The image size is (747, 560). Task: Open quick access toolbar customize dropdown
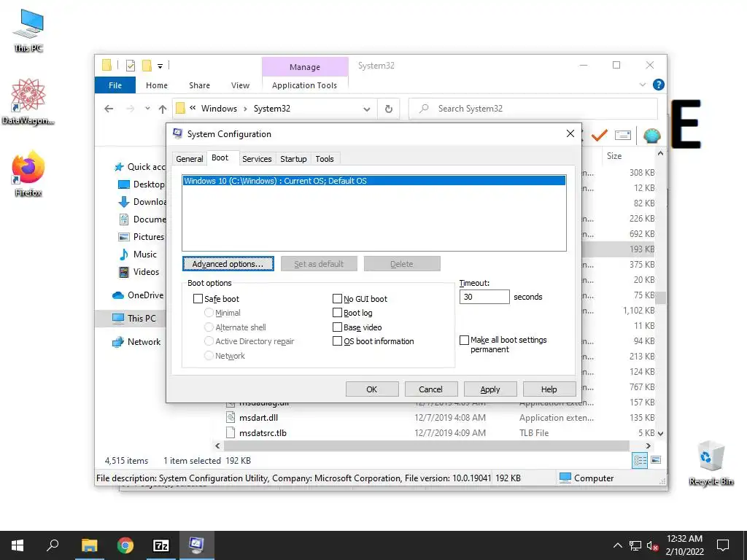[x=160, y=66]
